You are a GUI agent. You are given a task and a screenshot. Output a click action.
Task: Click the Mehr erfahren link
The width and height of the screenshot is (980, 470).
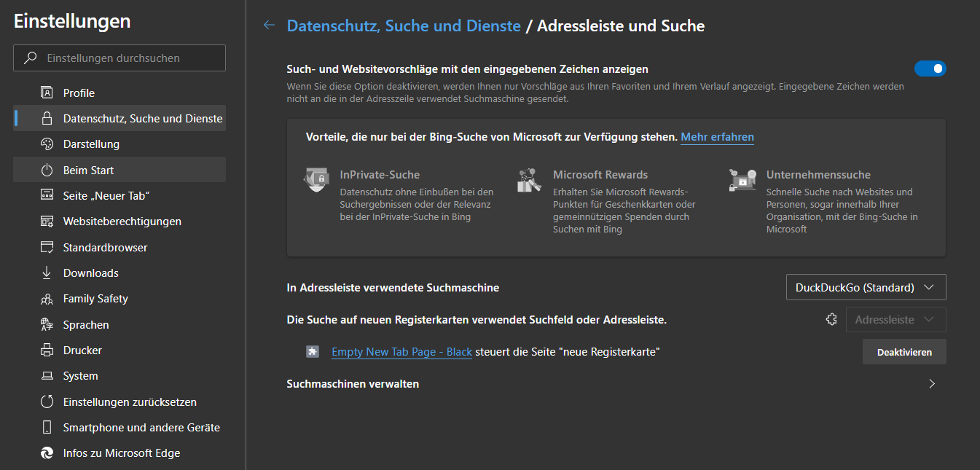(x=717, y=137)
